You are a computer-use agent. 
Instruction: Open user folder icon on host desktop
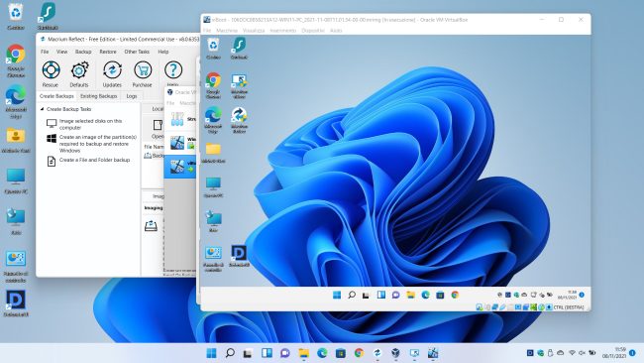[16, 141]
